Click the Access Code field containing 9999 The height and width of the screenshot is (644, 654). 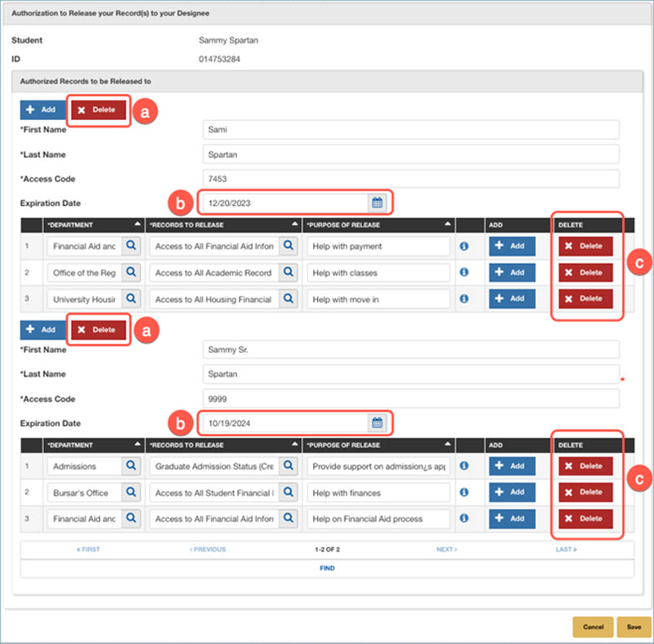pos(410,399)
